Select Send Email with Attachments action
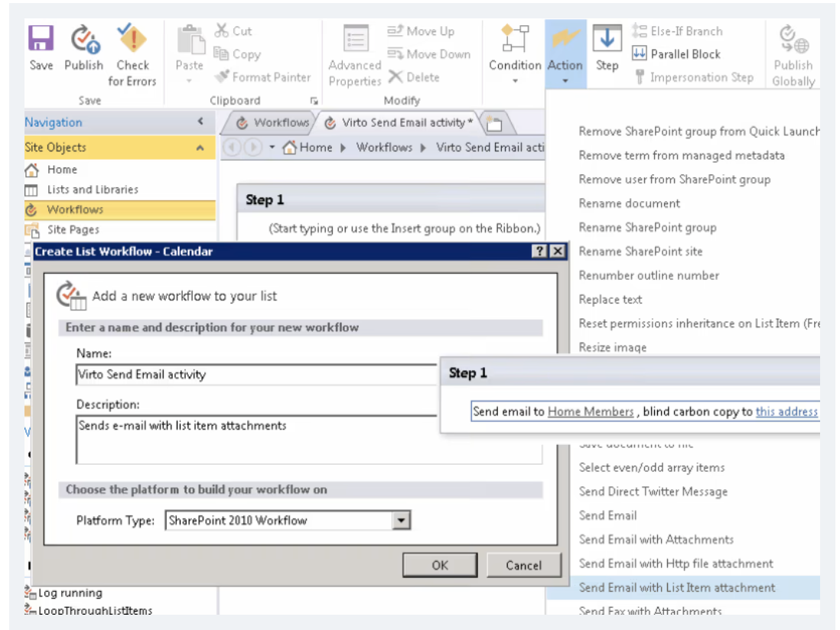Viewport: 840px width, 630px height. [656, 539]
